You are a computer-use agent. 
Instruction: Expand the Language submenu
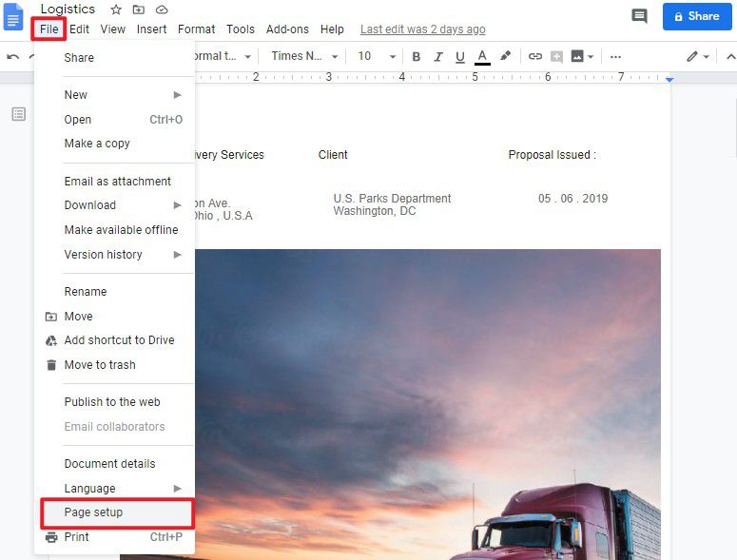[x=114, y=489]
